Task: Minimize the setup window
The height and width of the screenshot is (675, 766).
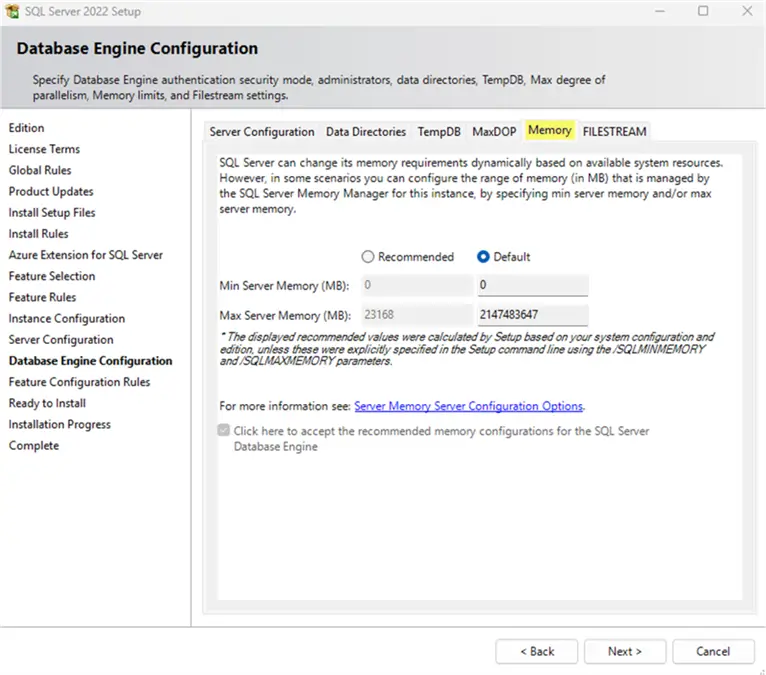Action: tap(660, 11)
